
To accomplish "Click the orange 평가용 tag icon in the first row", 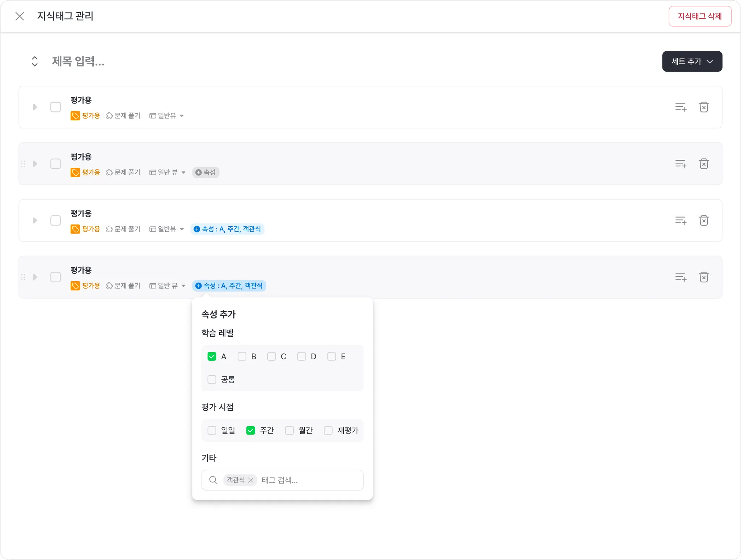I will (x=75, y=116).
